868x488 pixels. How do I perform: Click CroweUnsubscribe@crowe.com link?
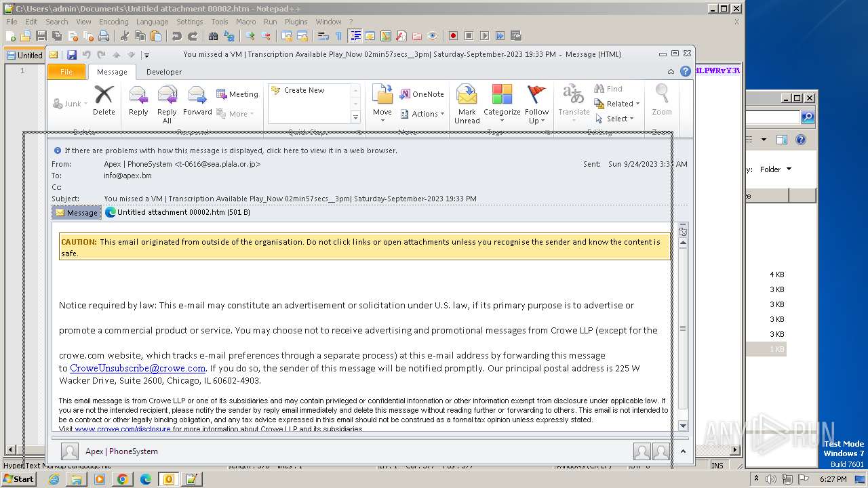coord(138,368)
